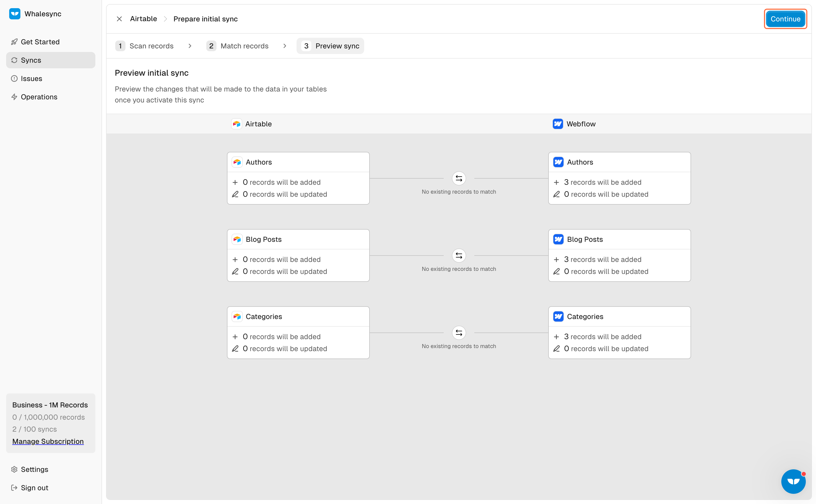
Task: Click the Preview initial sync heading
Action: click(151, 73)
